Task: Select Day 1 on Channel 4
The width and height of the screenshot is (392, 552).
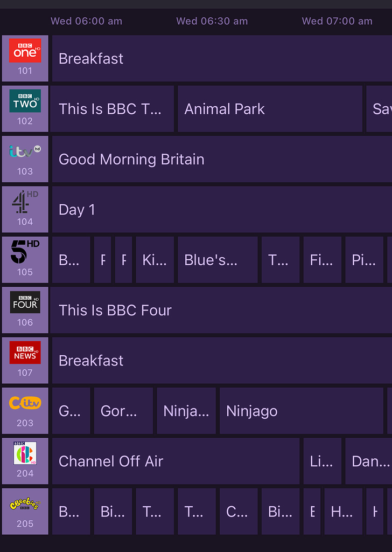Action: pos(222,210)
